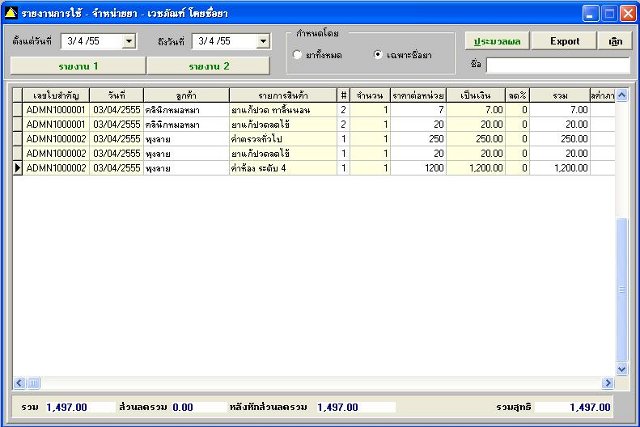The image size is (640, 427).
Task: Select the เฉพาะชื่อยา radio option
Action: (378, 54)
